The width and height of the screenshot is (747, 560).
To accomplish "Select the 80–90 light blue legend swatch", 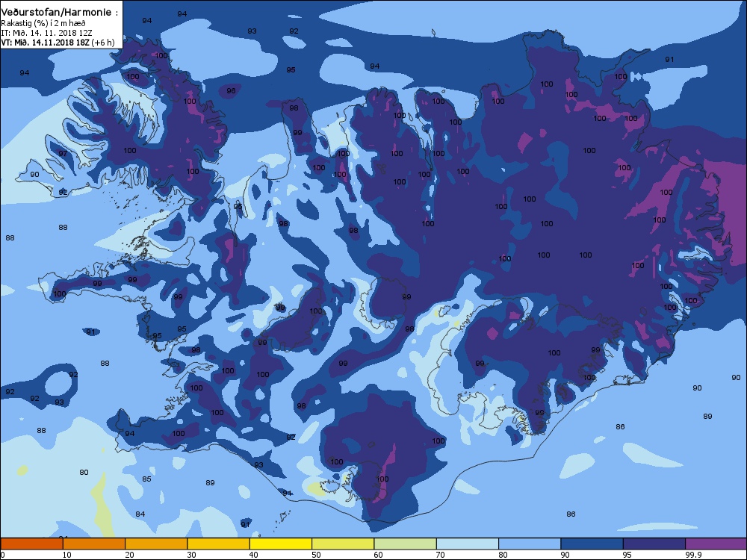I will pyautogui.click(x=530, y=544).
